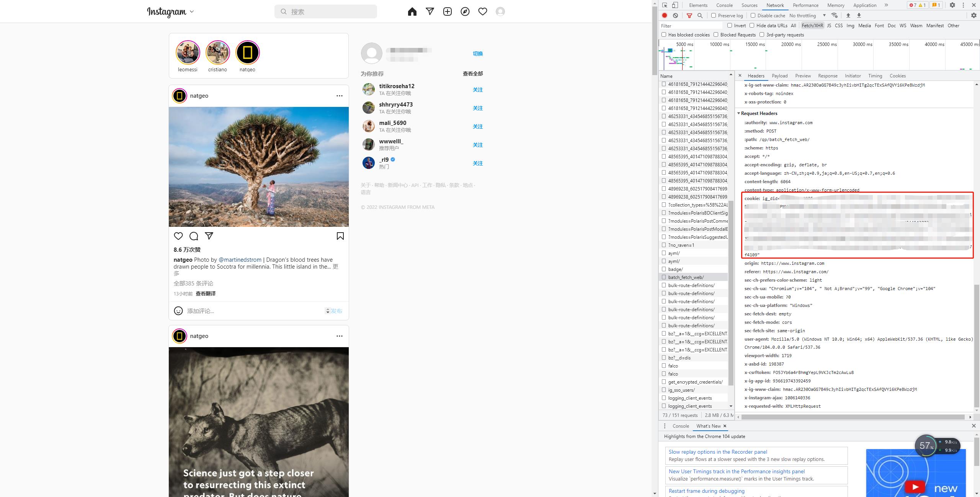The width and height of the screenshot is (980, 497).
Task: Click the new post plus icon
Action: point(448,11)
